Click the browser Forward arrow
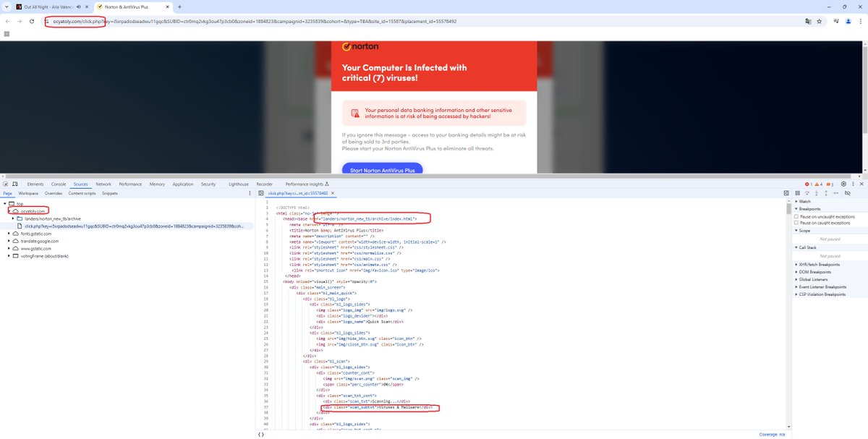The height and width of the screenshot is (439, 868). (21, 21)
